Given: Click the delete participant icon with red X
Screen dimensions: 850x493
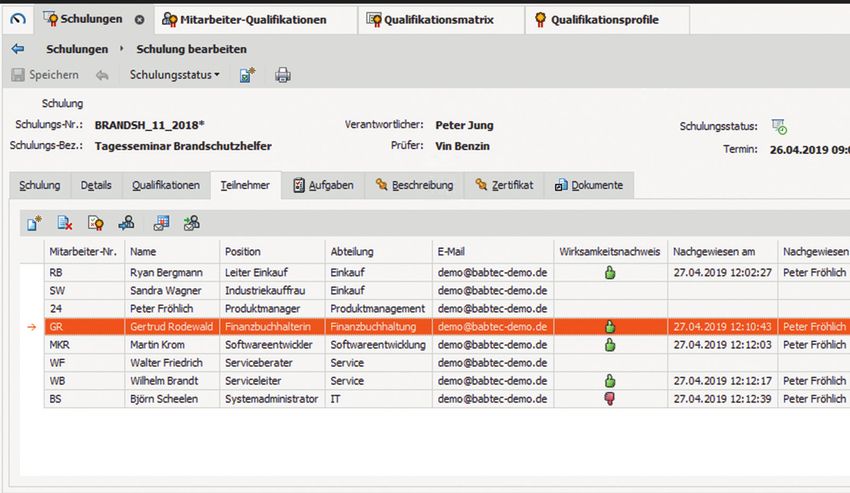Looking at the screenshot, I should pyautogui.click(x=65, y=223).
